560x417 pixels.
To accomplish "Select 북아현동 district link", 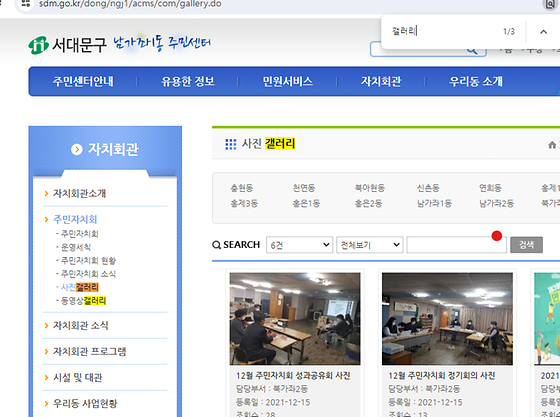I will click(370, 188).
